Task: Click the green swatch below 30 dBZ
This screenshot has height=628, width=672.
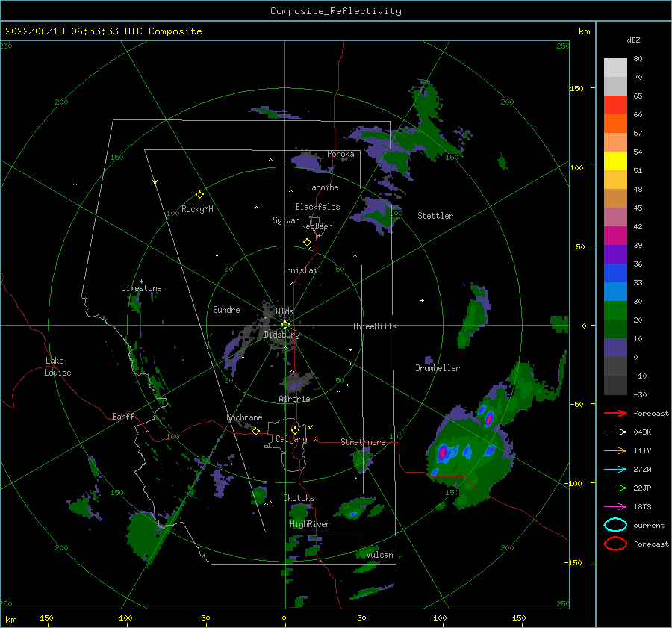Action: (x=615, y=311)
